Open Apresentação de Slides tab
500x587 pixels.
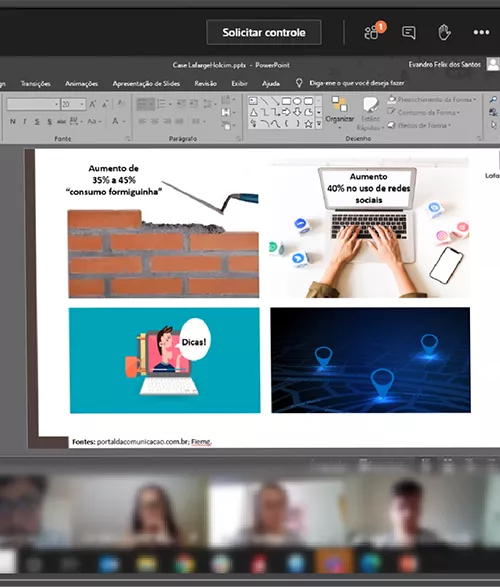(x=146, y=83)
